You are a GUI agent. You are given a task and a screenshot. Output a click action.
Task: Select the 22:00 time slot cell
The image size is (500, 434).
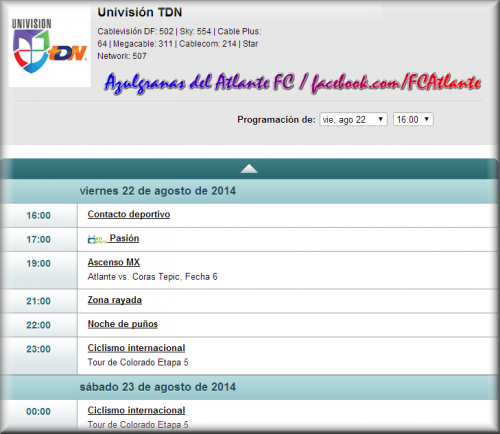pos(39,325)
